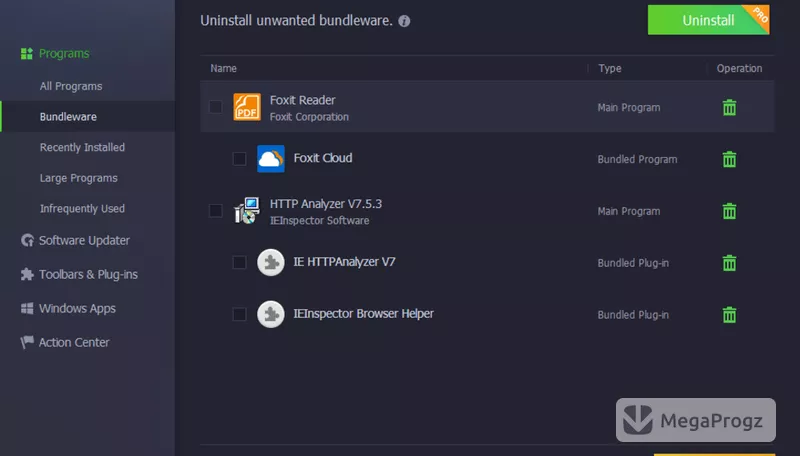Select the HTTP Analyzer V7.5.3 checkbox
Image resolution: width=800 pixels, height=456 pixels.
point(215,211)
